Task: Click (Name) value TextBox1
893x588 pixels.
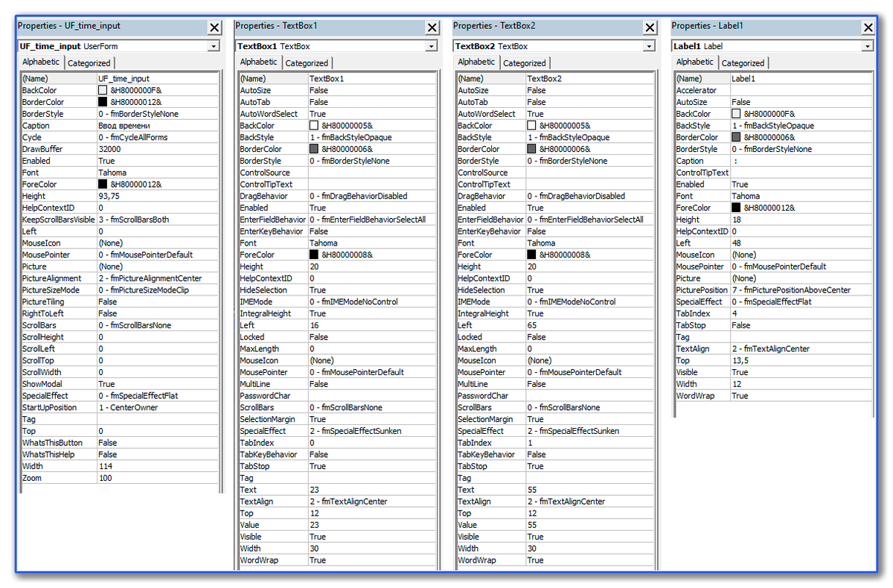Action: [373, 78]
